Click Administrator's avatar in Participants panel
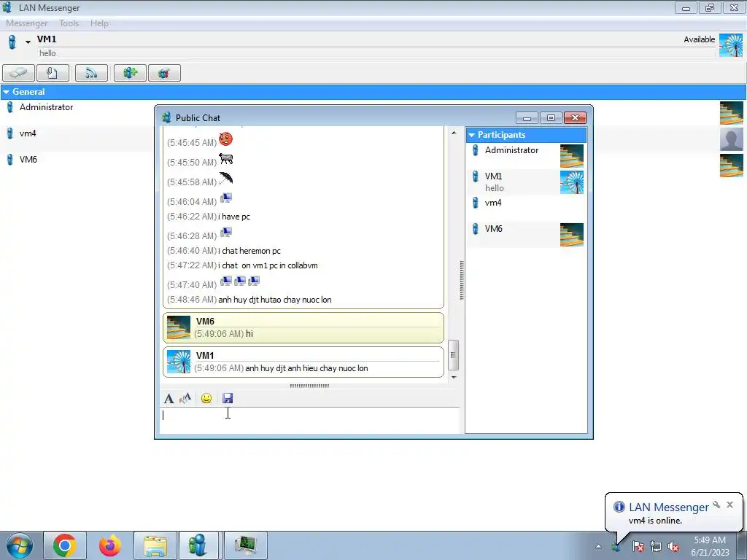This screenshot has width=747, height=560. coord(572,156)
